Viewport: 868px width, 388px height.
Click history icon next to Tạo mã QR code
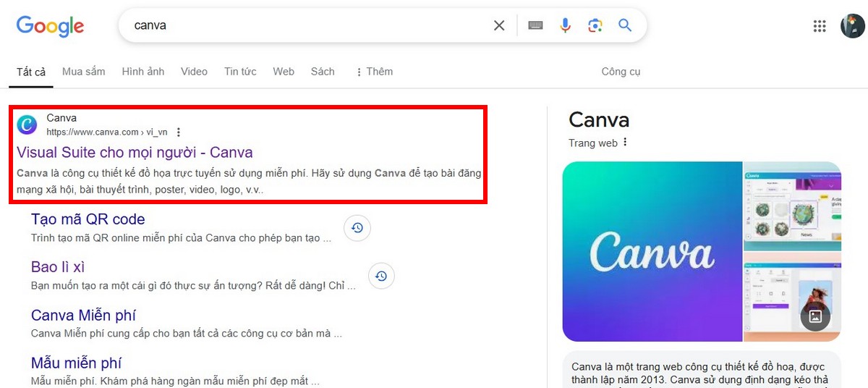(357, 228)
